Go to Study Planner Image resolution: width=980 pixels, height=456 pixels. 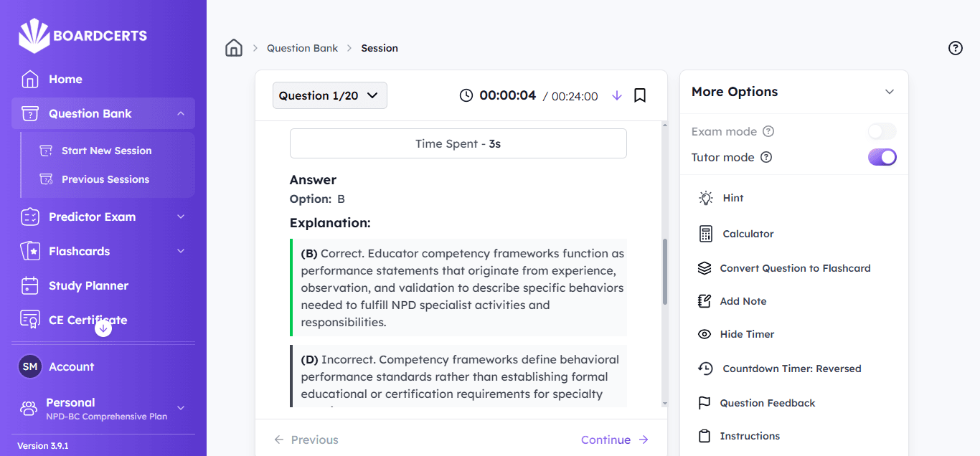88,285
